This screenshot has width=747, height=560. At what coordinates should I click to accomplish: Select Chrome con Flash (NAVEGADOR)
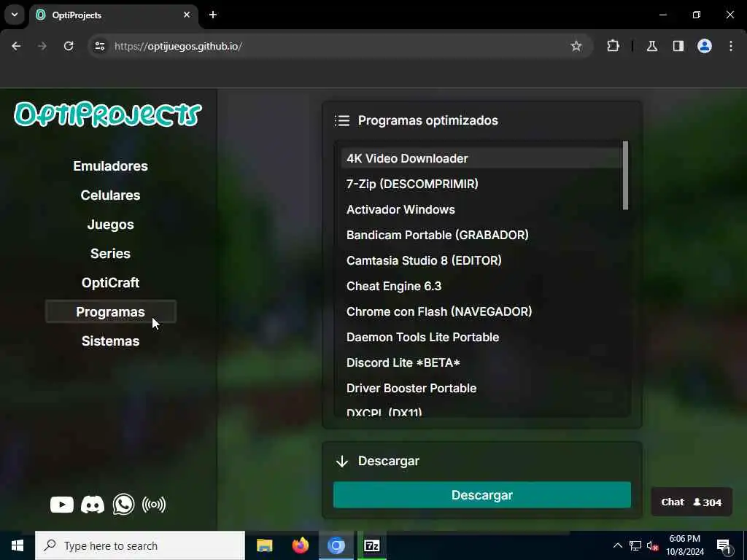pyautogui.click(x=481, y=312)
